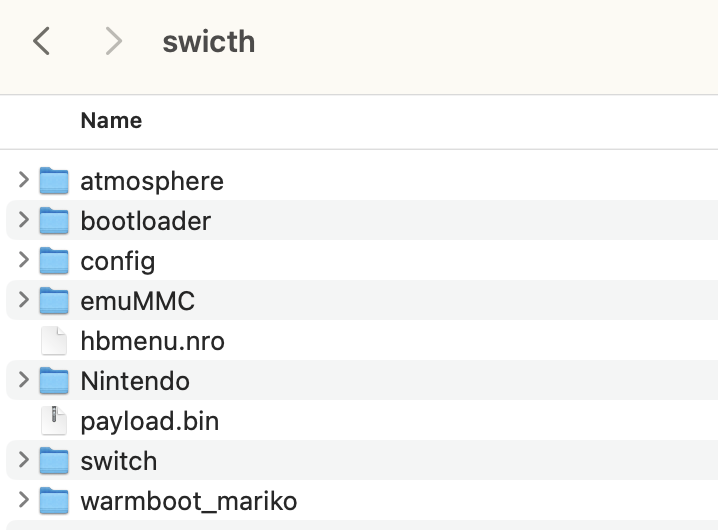Select the Nintendo folder icon
This screenshot has width=718, height=530.
pos(54,381)
